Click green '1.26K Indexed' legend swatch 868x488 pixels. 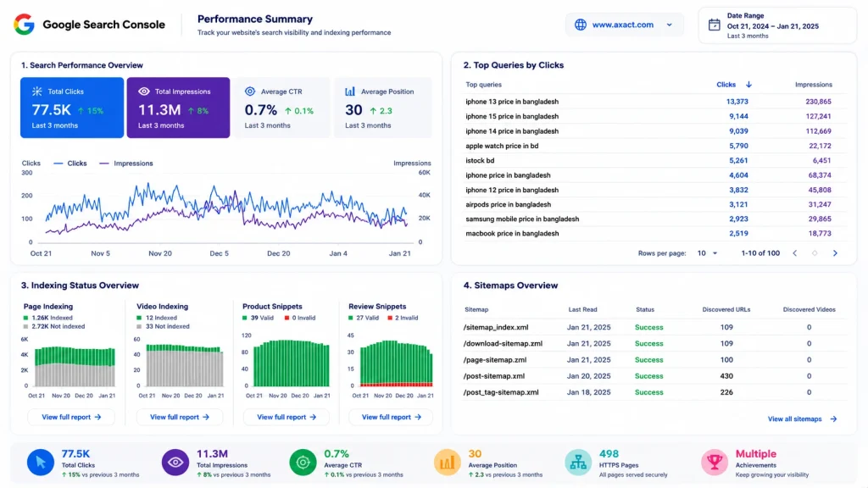coord(26,319)
